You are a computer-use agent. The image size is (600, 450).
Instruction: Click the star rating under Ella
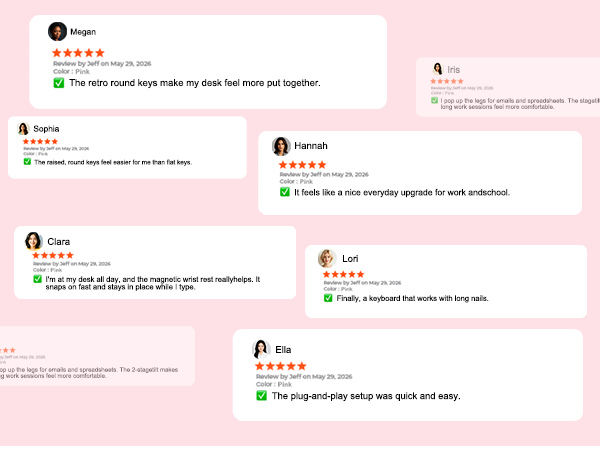click(281, 366)
